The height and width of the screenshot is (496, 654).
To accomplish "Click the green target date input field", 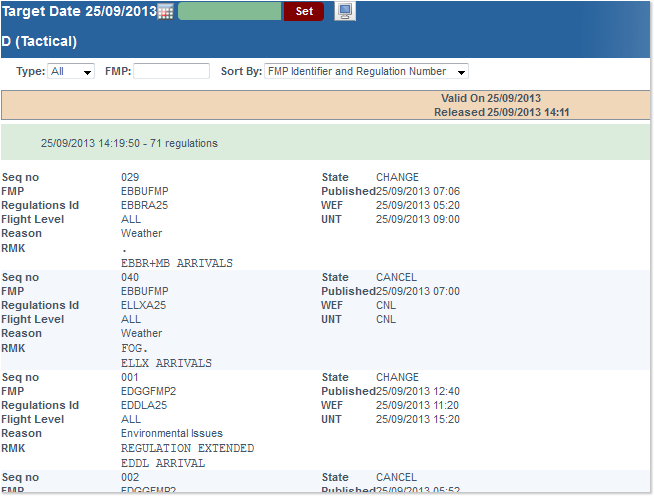I will coord(229,11).
